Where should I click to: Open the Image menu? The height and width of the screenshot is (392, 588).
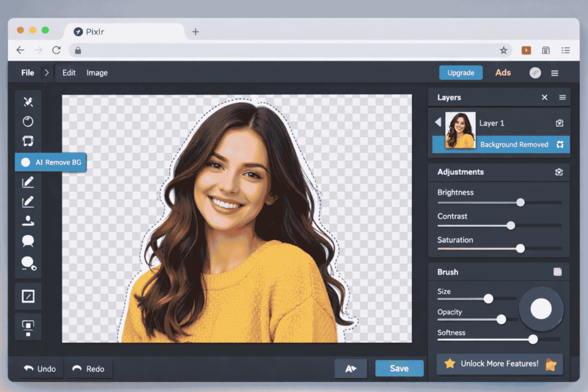(97, 73)
